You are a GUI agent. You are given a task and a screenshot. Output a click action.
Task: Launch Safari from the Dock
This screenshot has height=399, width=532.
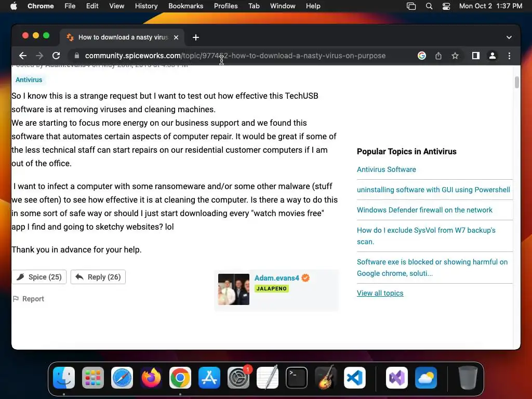click(122, 378)
